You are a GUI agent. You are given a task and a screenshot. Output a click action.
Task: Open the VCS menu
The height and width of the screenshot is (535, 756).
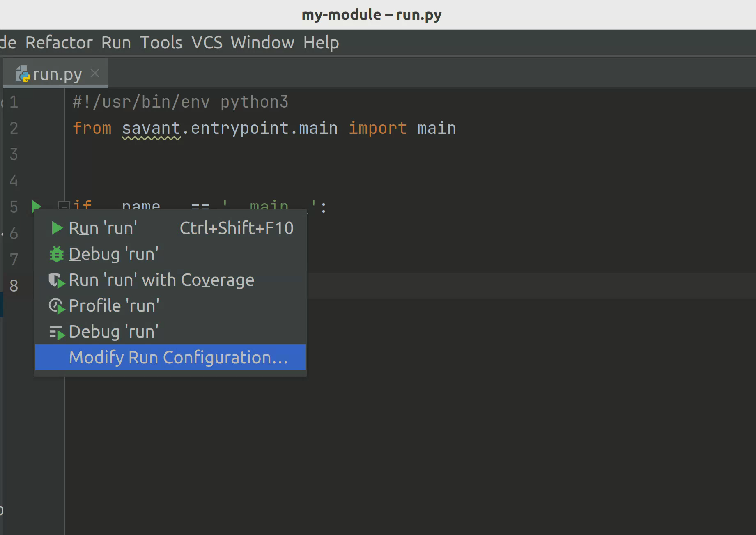(207, 43)
